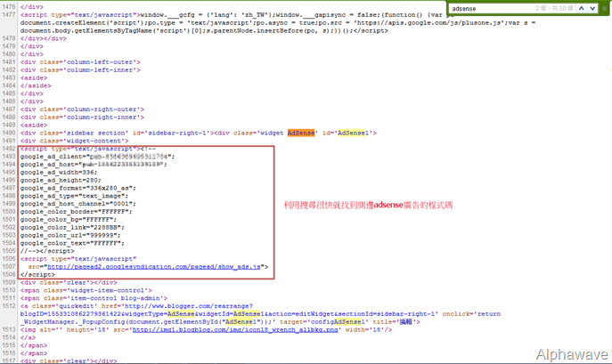
Task: Click the </script> tag on line 1508
Action: point(37,275)
